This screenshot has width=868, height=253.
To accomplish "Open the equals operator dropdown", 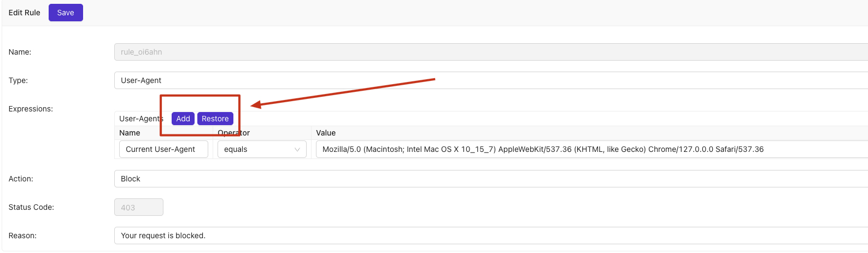I will [262, 149].
